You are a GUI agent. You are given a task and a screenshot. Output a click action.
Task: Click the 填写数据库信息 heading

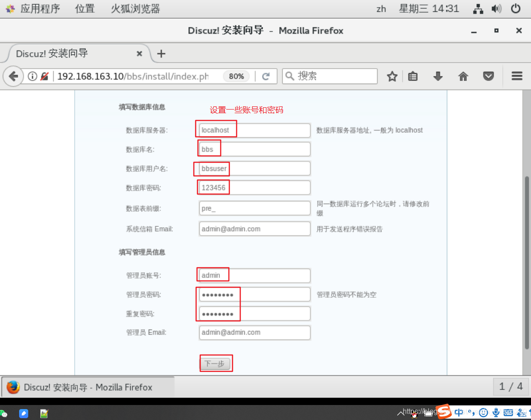coord(142,107)
